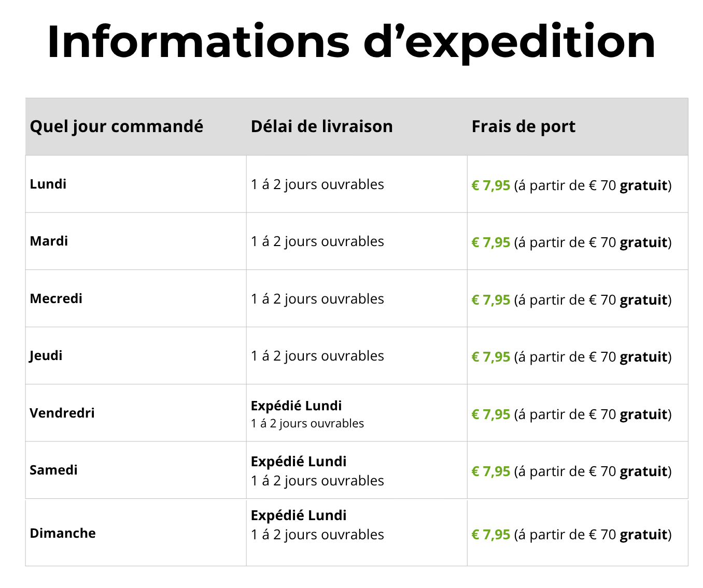This screenshot has width=703, height=588.
Task: Click the green € 7,95 price in Lundi row
Action: click(x=491, y=185)
